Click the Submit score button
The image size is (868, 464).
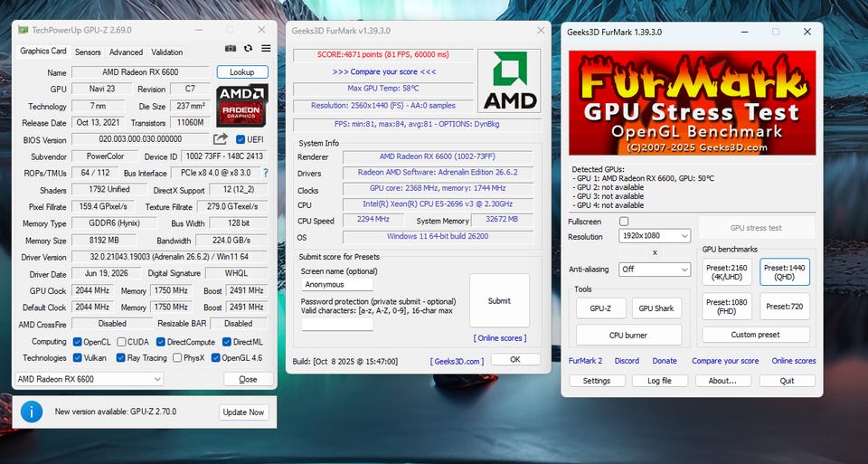point(499,300)
